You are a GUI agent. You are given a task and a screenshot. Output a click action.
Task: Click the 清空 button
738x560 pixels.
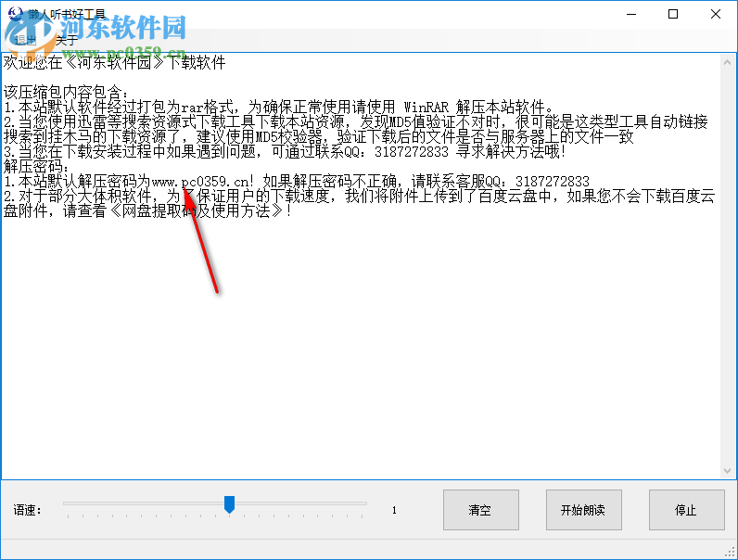[480, 510]
